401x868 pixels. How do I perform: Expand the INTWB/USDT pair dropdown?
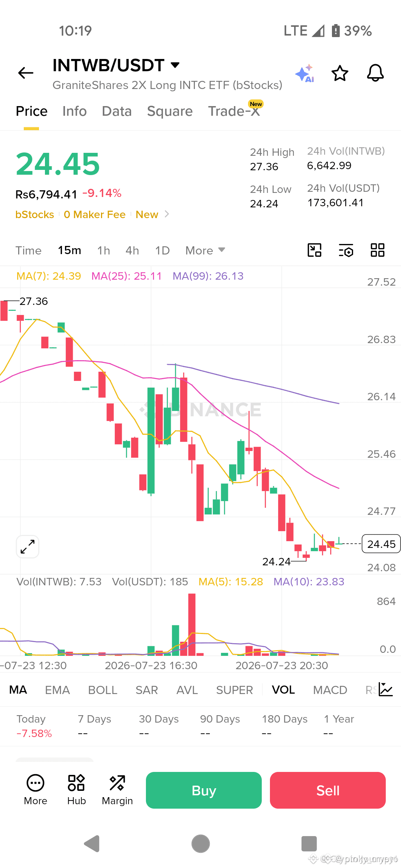(175, 65)
